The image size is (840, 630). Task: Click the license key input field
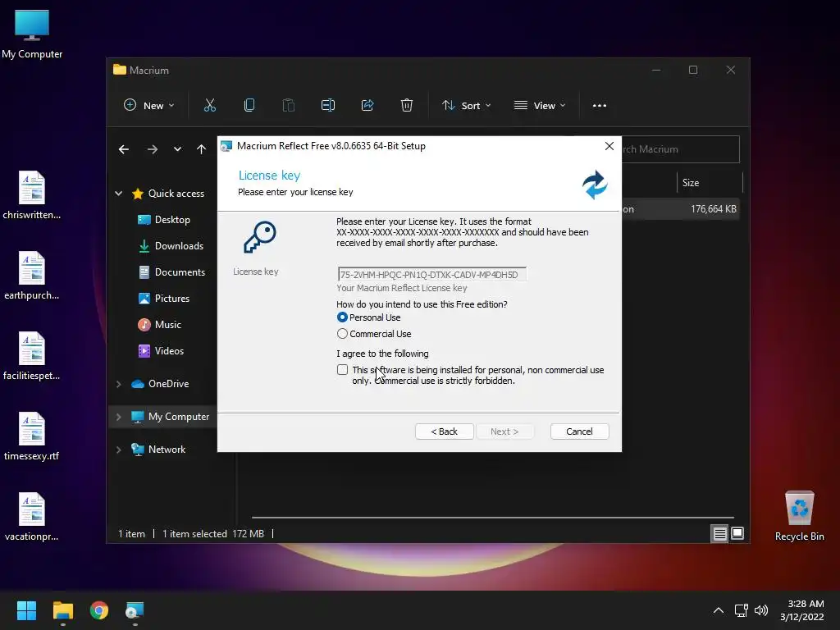click(x=431, y=274)
